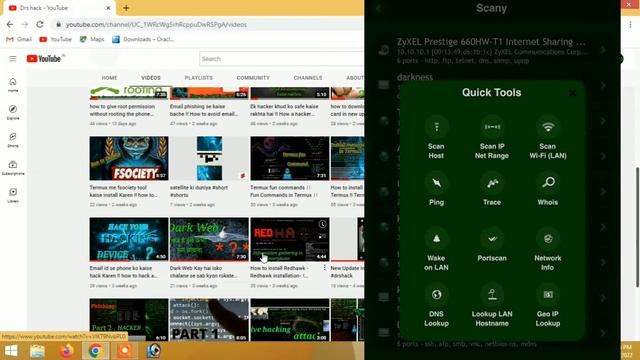The height and width of the screenshot is (360, 640).
Task: Open Firefox from the taskbar
Action: 67,351
